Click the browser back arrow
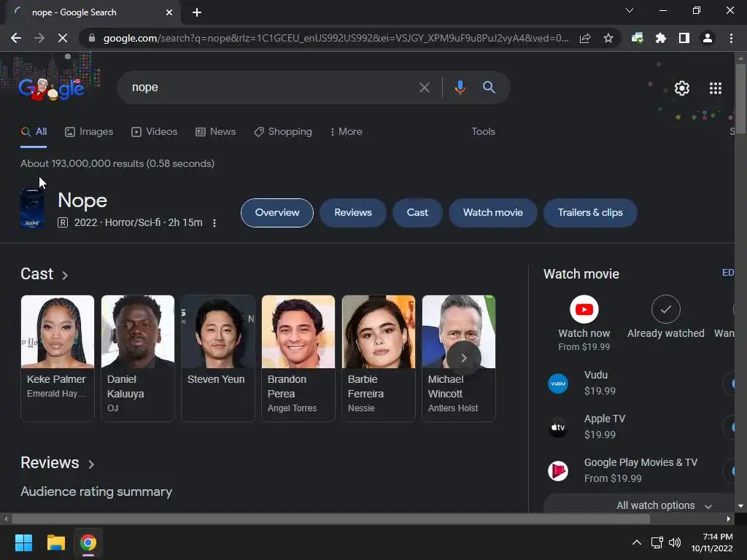 coord(16,38)
